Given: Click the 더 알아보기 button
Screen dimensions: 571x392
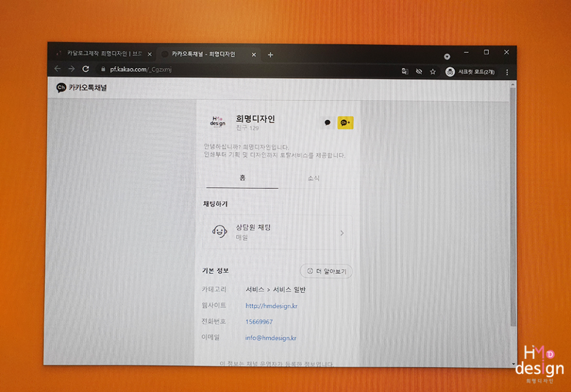Looking at the screenshot, I should [326, 272].
